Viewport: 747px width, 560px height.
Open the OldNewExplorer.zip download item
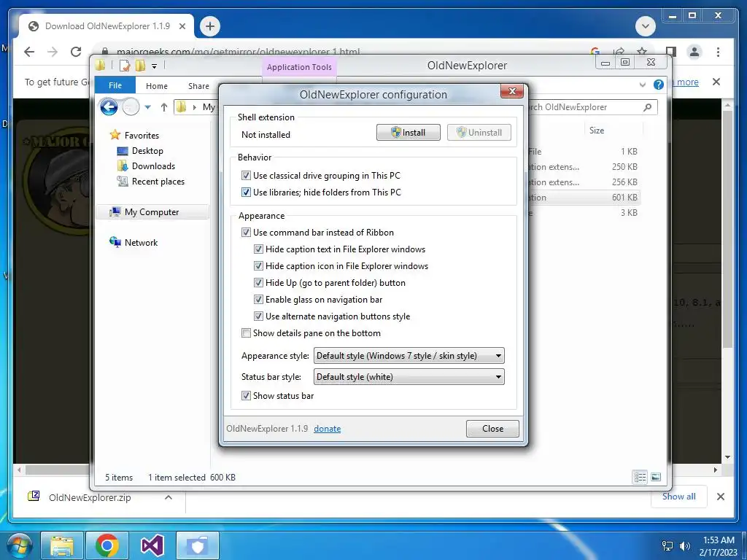[x=90, y=497]
